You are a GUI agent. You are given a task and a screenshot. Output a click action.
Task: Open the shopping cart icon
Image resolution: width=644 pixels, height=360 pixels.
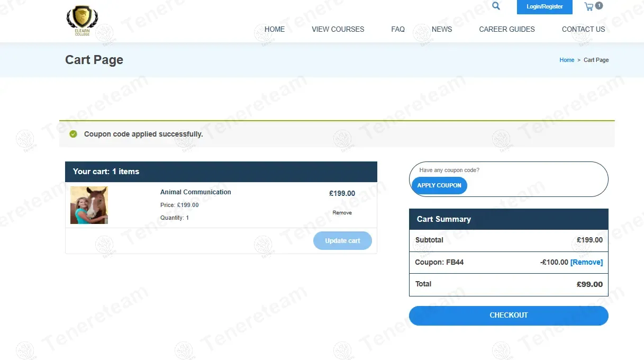click(589, 7)
